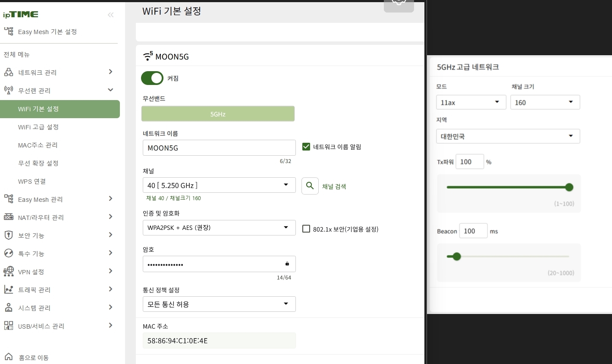Click the ipTIME logo
Viewport: 612px width, 364px height.
pyautogui.click(x=21, y=15)
